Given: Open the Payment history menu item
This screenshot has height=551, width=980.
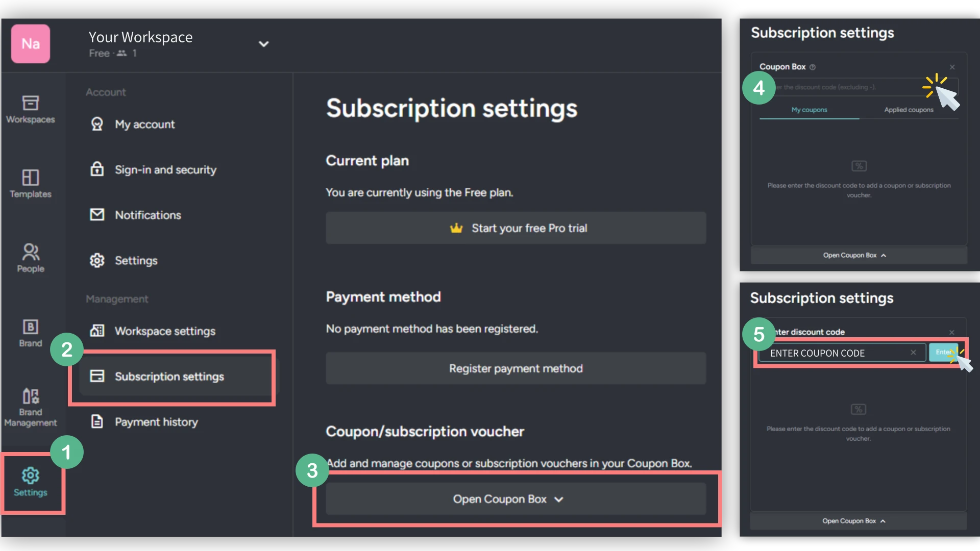Looking at the screenshot, I should [x=156, y=422].
